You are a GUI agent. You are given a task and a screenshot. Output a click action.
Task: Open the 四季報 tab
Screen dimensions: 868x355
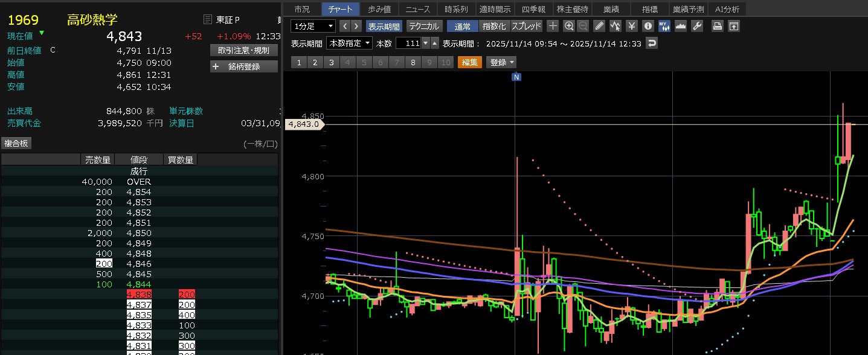pyautogui.click(x=533, y=9)
